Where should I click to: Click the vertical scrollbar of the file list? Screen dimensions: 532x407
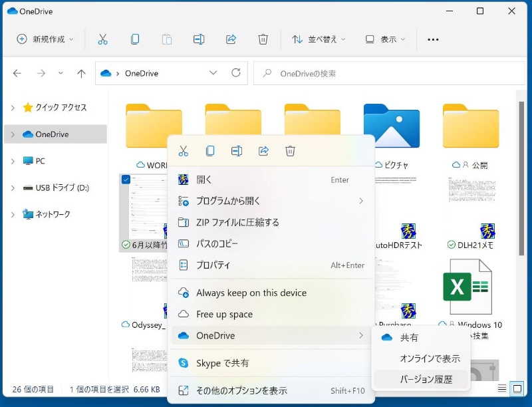pyautogui.click(x=521, y=179)
